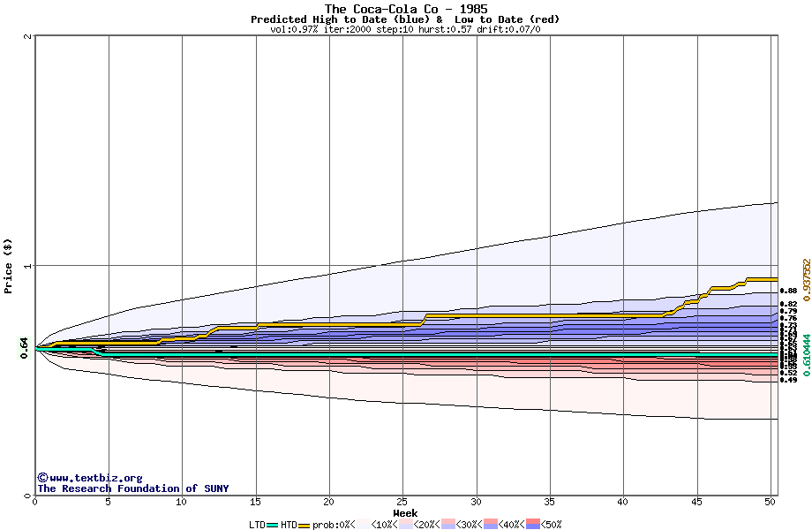The height and width of the screenshot is (530, 812).
Task: Click the x-axis tick label '35'
Action: (550, 502)
